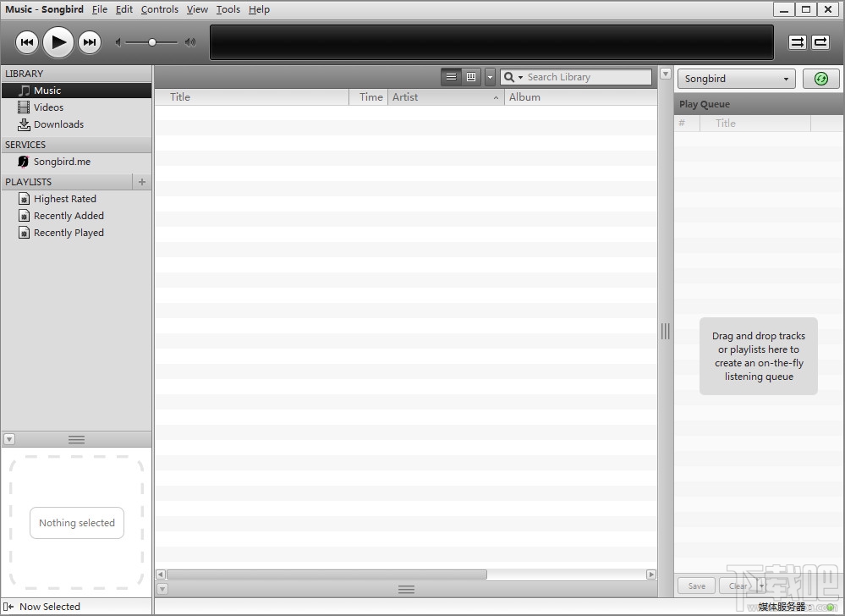Open the Videos library

(x=76, y=107)
